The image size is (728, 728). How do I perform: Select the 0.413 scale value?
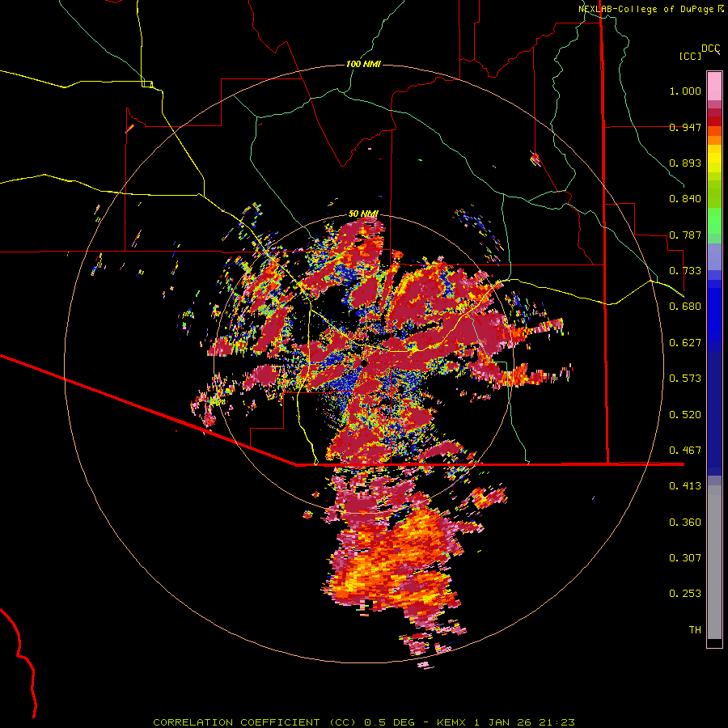point(685,486)
